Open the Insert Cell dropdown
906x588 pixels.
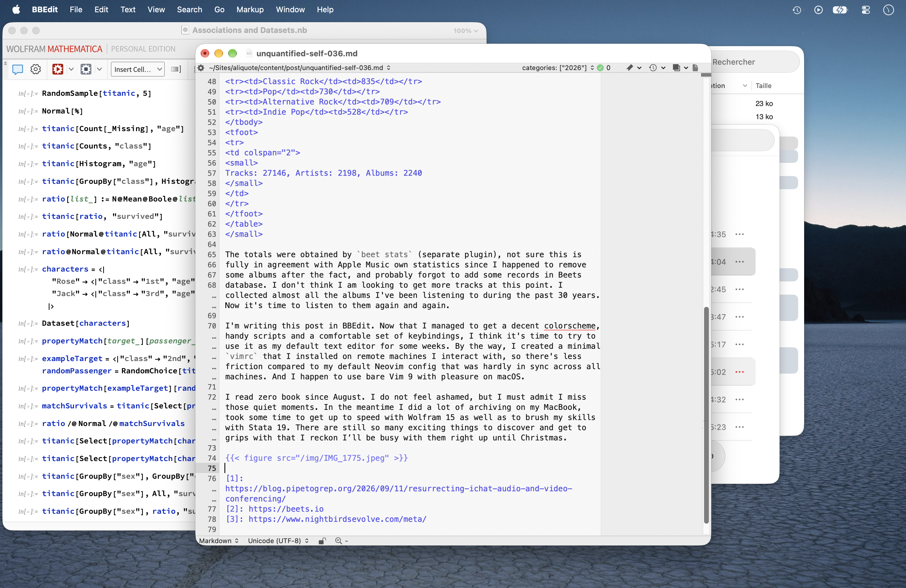138,69
